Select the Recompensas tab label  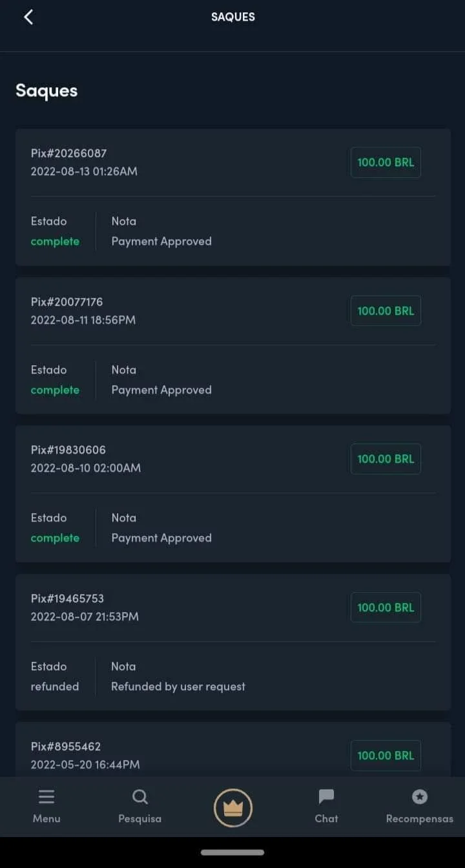420,819
